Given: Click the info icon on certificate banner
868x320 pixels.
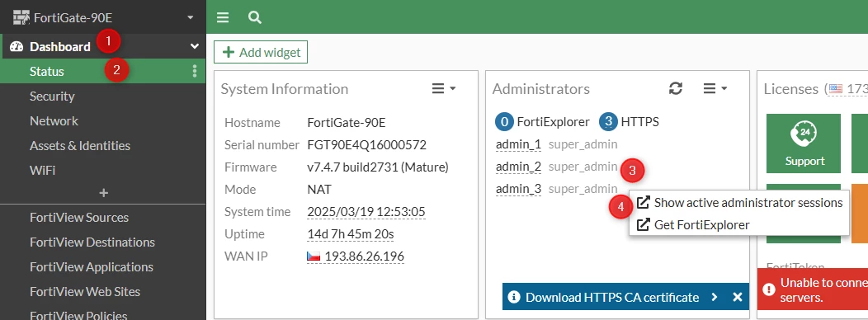Looking at the screenshot, I should coord(514,297).
